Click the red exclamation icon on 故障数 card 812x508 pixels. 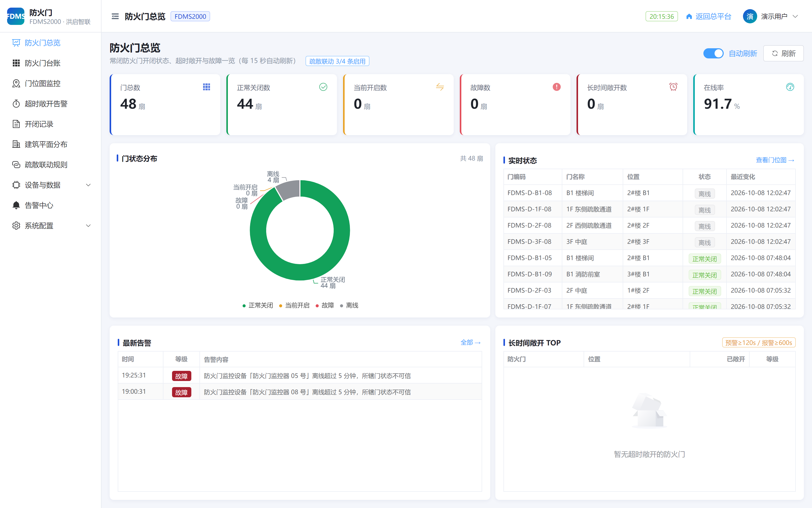(557, 87)
